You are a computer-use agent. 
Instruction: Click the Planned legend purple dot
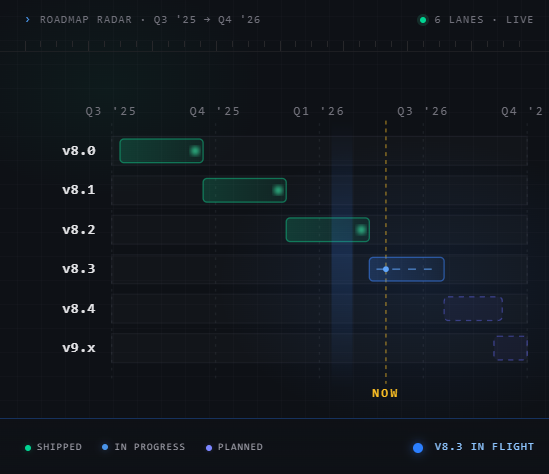coord(209,448)
